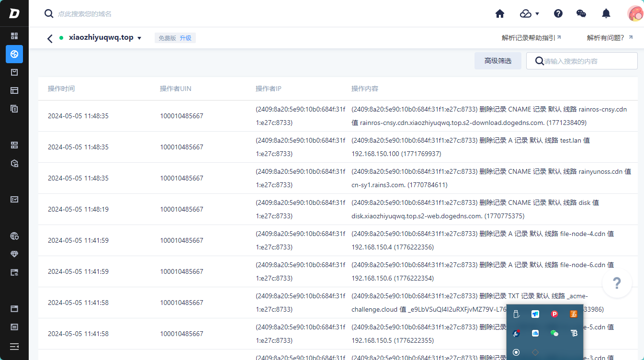Viewport: 644px width, 360px height.
Task: Click the faint diamond tray icon
Action: pos(535,352)
